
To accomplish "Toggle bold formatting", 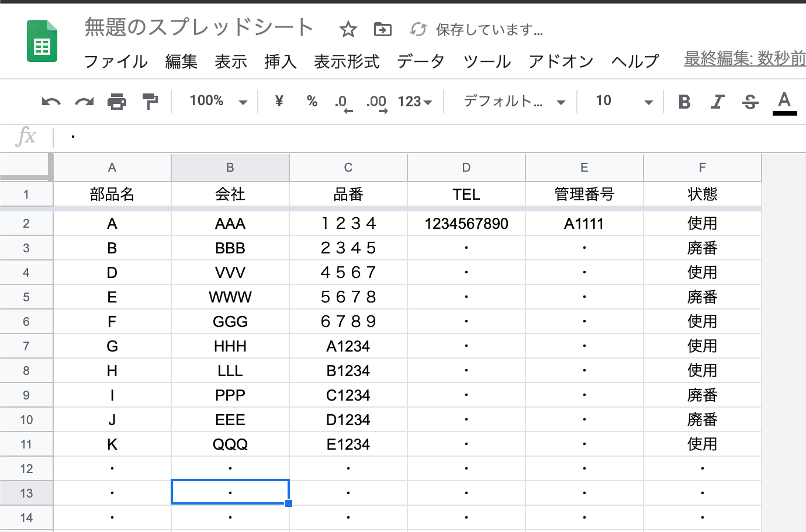I will tap(684, 102).
